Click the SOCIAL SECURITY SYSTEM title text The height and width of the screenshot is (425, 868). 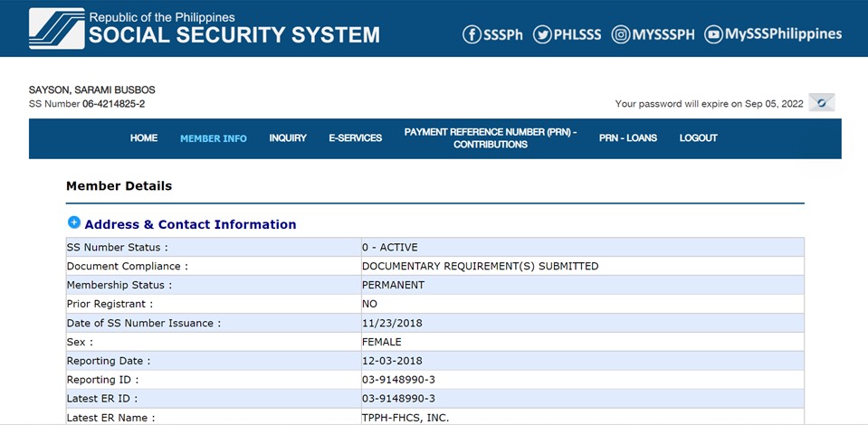click(234, 36)
